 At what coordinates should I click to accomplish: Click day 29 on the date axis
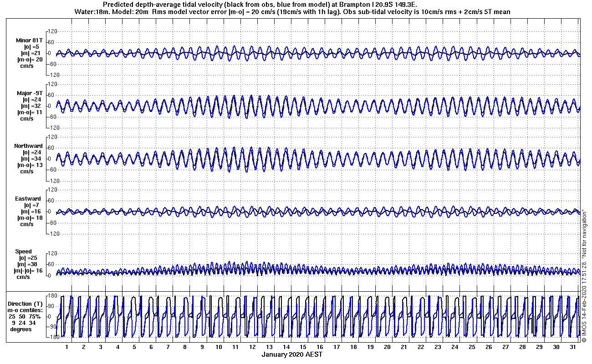coord(539,347)
